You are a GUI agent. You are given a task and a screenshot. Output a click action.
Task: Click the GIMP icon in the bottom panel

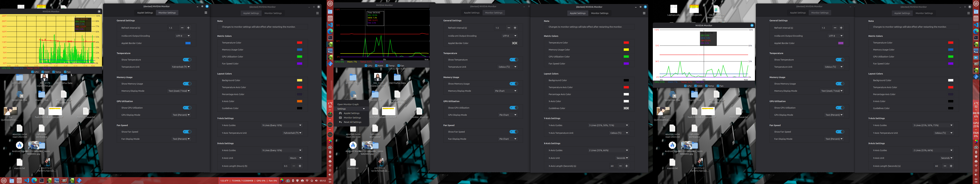tap(64, 181)
